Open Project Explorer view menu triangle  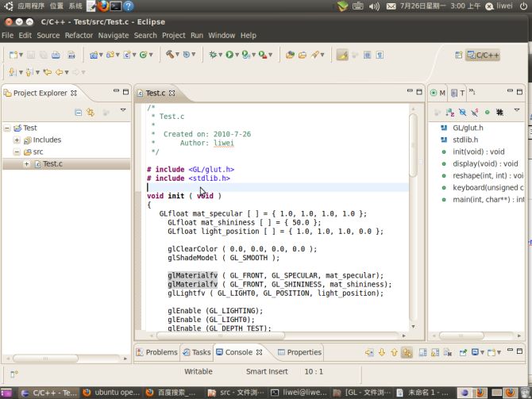pos(123,110)
